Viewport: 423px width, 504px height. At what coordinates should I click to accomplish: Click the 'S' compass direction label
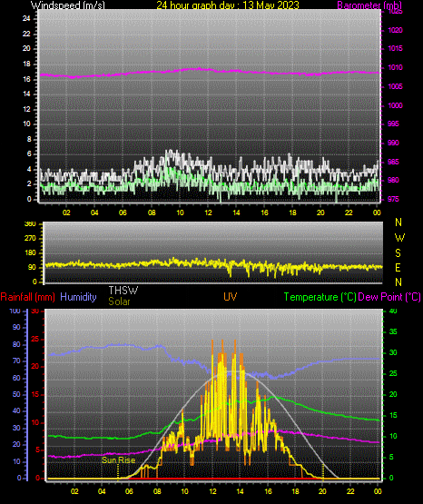tap(398, 253)
